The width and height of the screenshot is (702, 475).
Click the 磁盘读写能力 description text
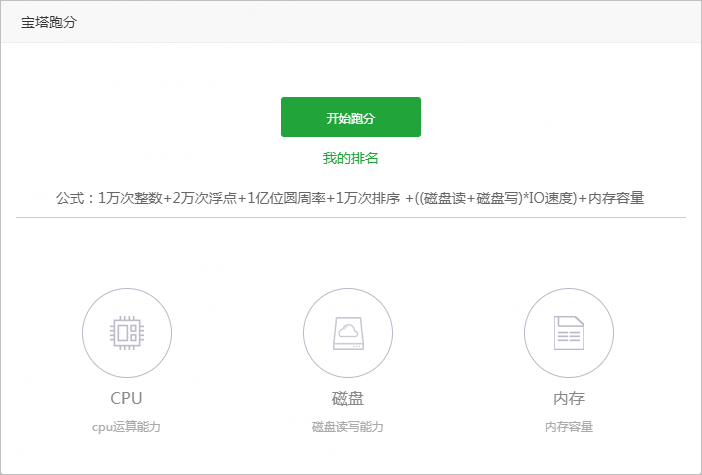[348, 427]
